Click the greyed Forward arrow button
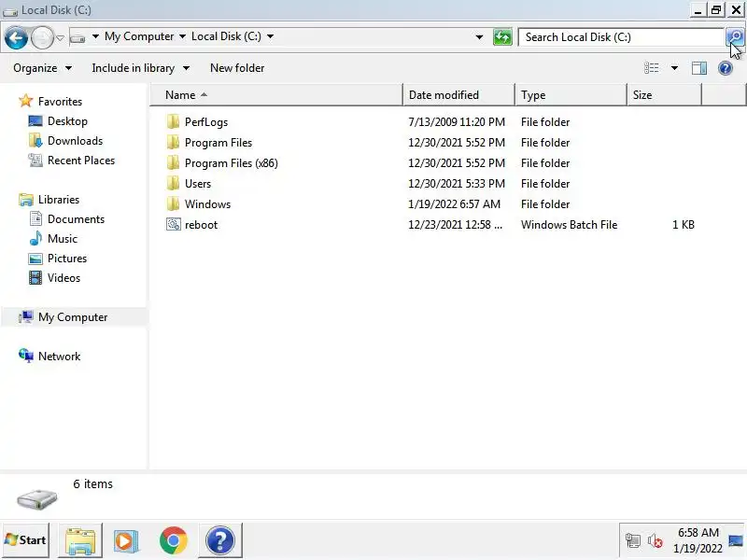The image size is (747, 560). click(x=42, y=37)
